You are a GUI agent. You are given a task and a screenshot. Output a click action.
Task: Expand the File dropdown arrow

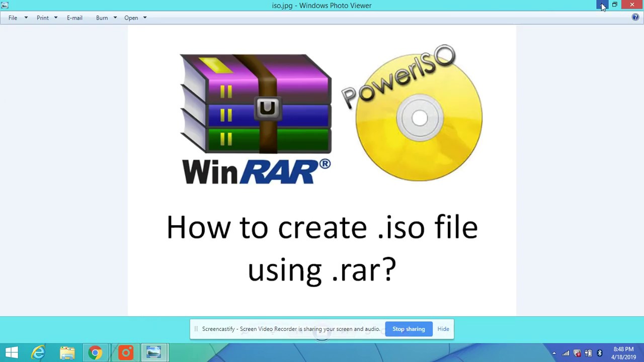coord(26,18)
